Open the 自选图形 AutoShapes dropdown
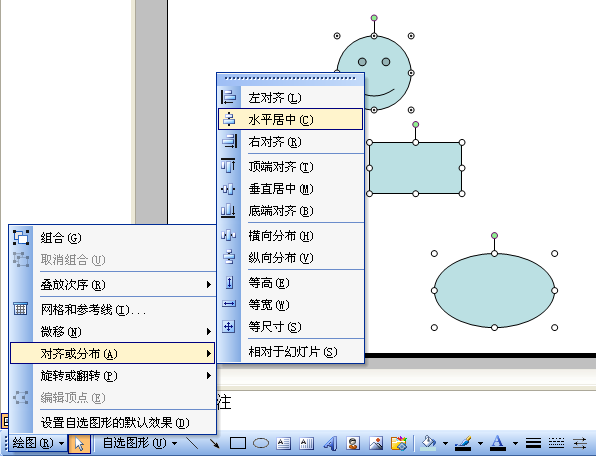 tap(139, 443)
